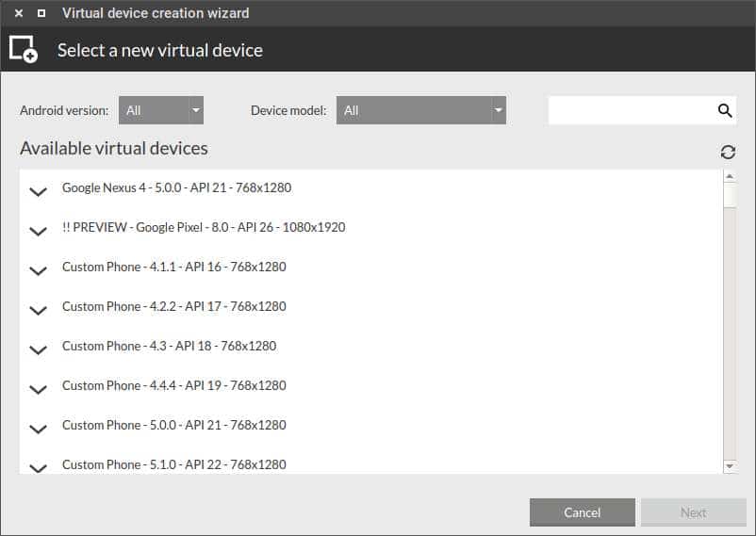
Task: Select Custom Phone - 5.0.0 - API 21
Action: point(174,425)
